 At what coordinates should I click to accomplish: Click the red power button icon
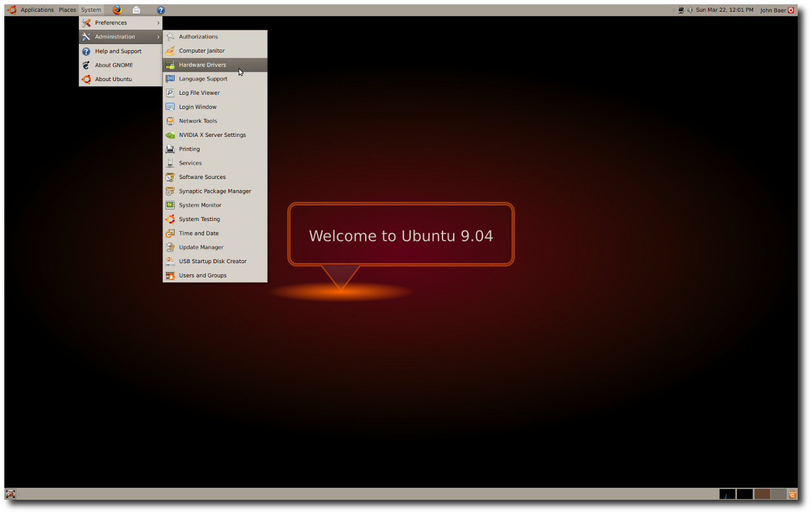[791, 10]
